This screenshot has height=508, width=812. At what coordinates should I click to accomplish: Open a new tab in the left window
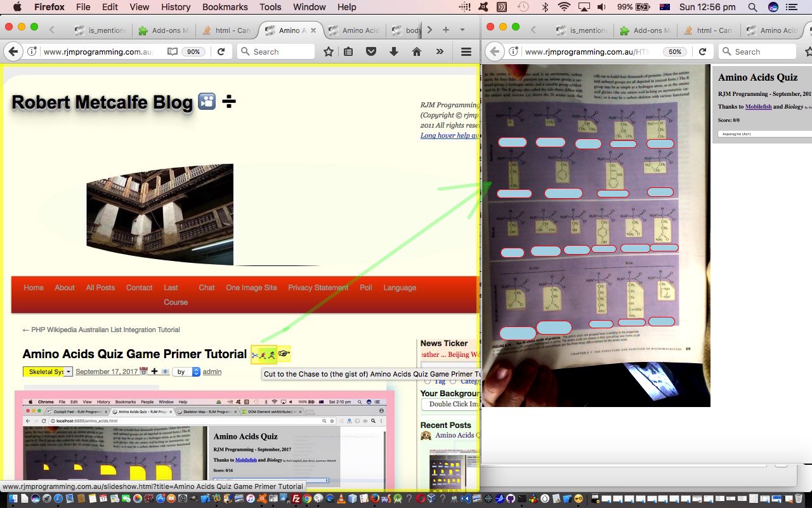click(x=446, y=30)
